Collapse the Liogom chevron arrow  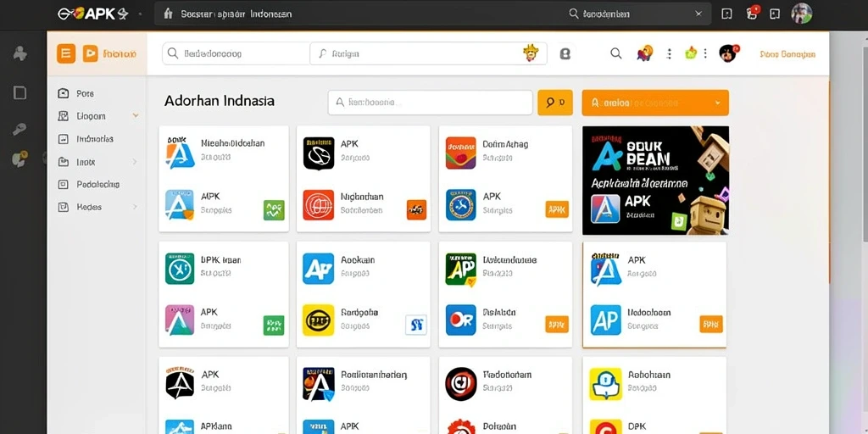click(136, 115)
